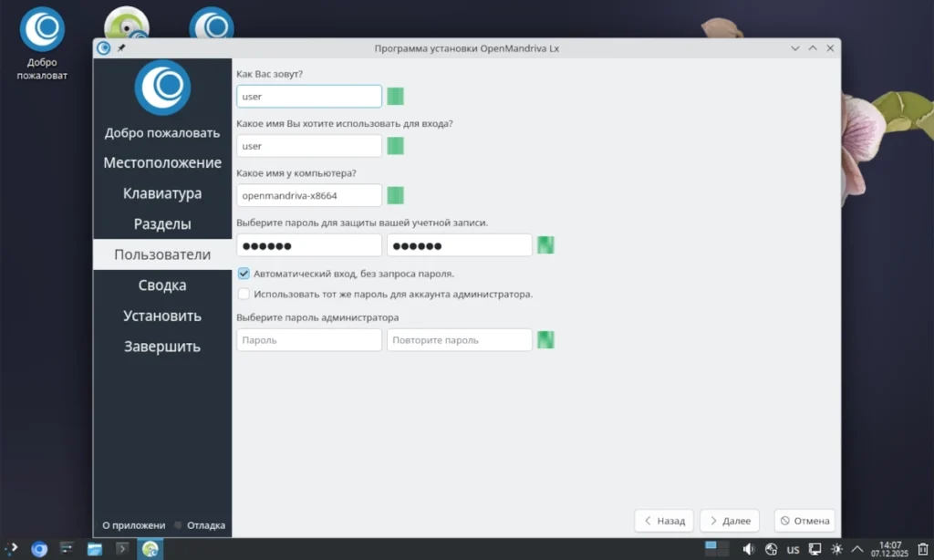This screenshot has height=560, width=934.
Task: Focus the computer name field 'openmandriva-x8664'
Action: 309,195
